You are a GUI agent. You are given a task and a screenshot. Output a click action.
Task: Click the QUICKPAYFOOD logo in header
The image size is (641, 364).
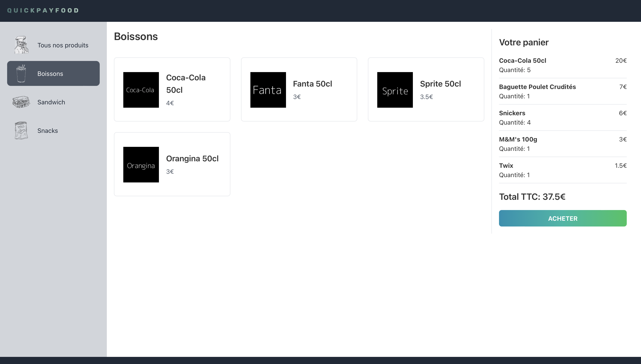[43, 10]
